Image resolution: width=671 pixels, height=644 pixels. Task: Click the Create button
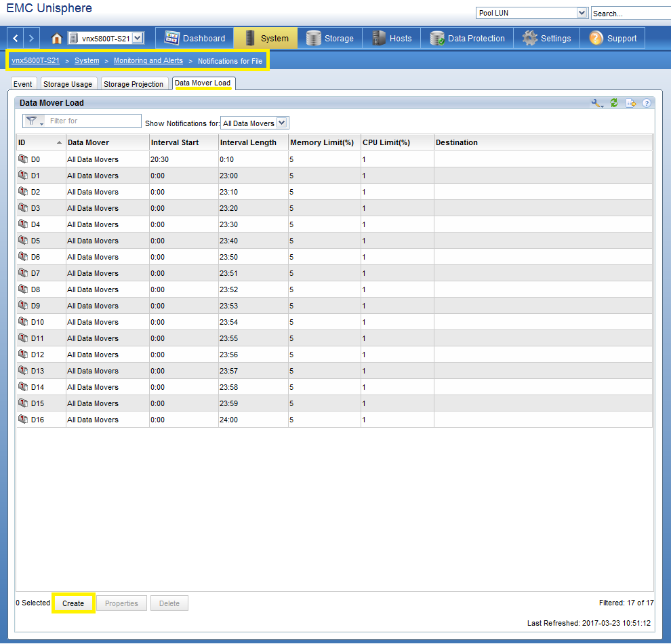73,603
